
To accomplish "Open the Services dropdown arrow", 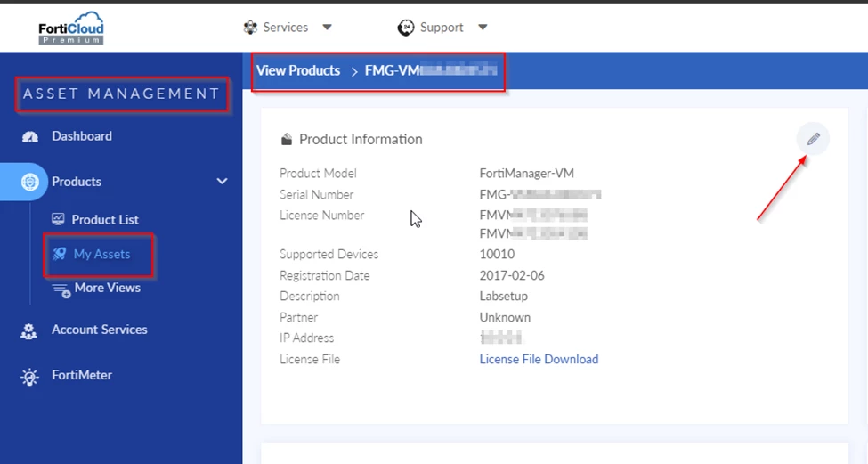I will point(327,27).
